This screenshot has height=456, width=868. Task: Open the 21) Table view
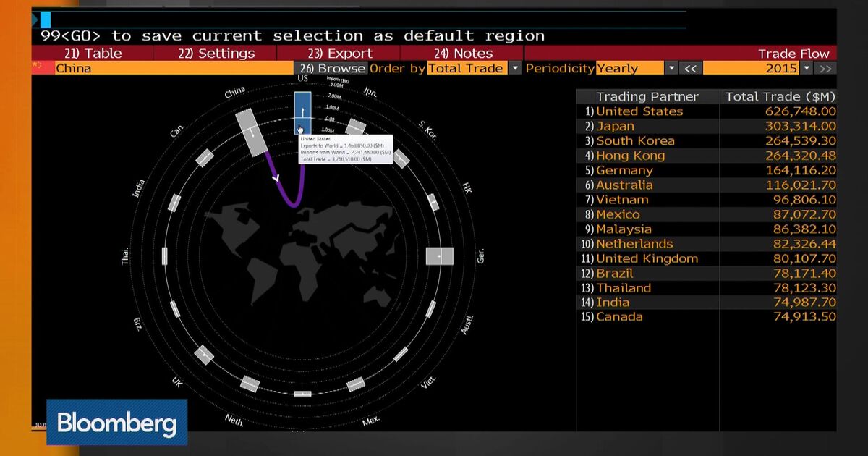(93, 54)
